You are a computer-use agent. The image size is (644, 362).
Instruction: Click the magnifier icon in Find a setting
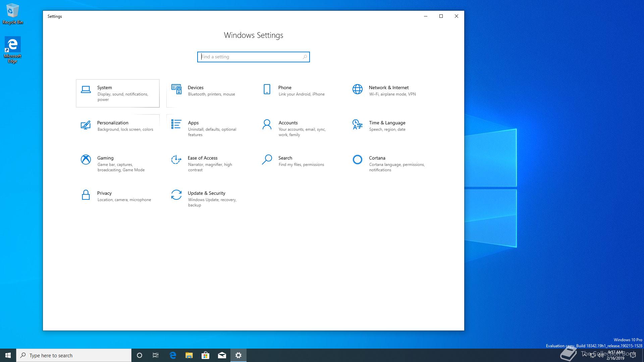tap(305, 57)
